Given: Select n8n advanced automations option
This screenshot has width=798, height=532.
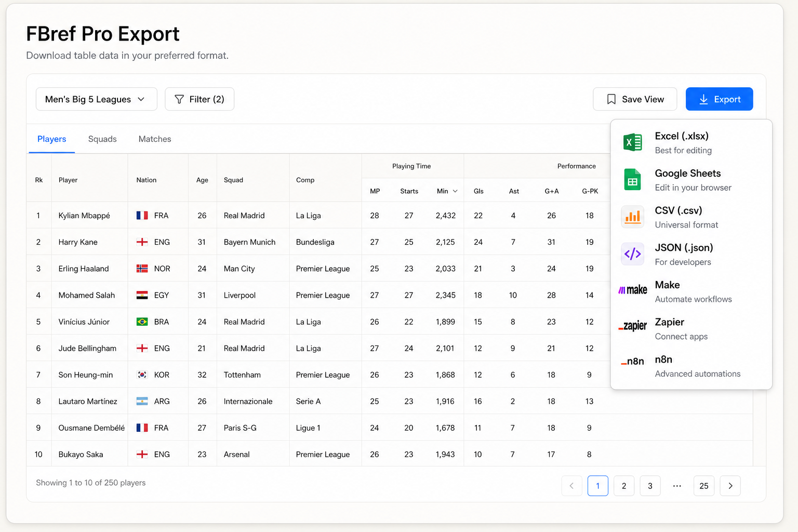Looking at the screenshot, I should (691, 366).
